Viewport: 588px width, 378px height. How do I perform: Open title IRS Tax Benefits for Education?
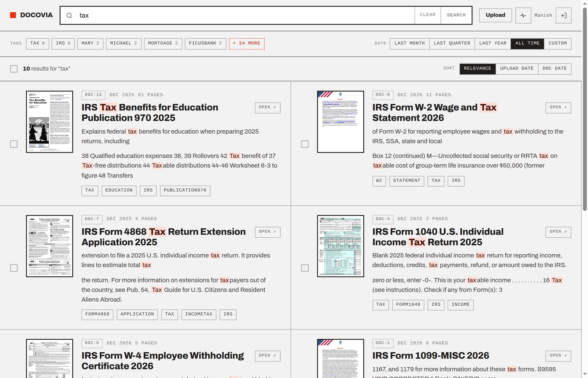(x=150, y=112)
